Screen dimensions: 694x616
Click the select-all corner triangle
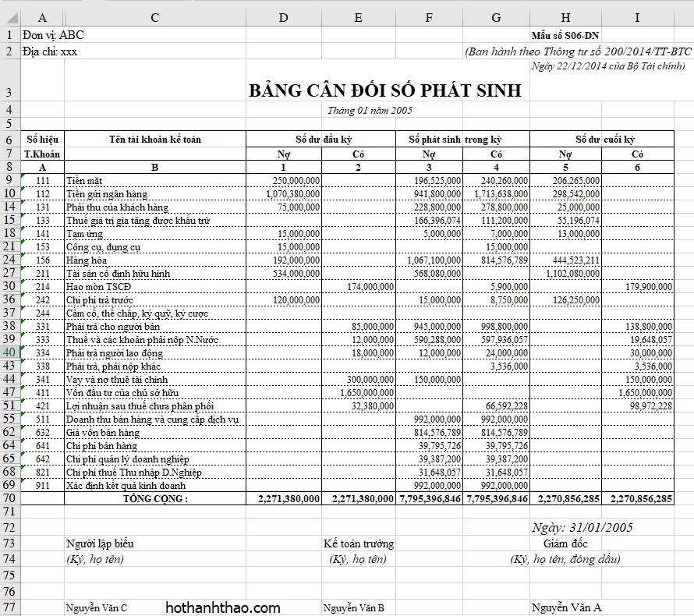[10, 17]
